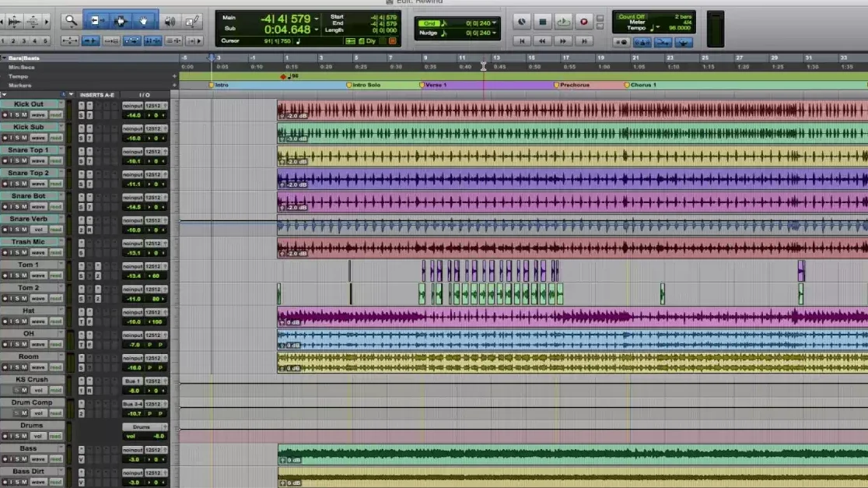Click the transport Stop button
868x488 pixels.
(x=543, y=22)
